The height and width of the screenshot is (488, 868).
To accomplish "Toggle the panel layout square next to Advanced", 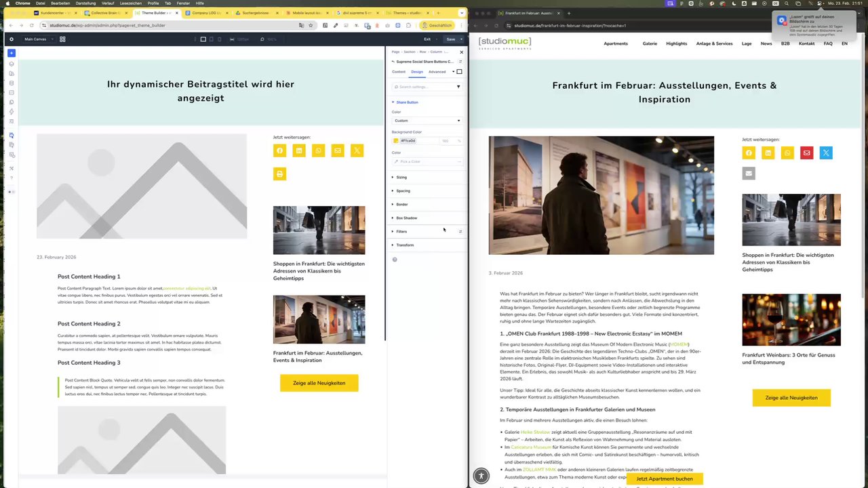I will point(459,72).
